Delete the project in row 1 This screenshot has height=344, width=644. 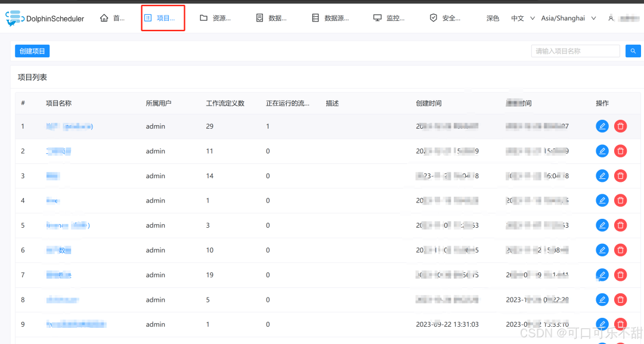[x=620, y=126]
